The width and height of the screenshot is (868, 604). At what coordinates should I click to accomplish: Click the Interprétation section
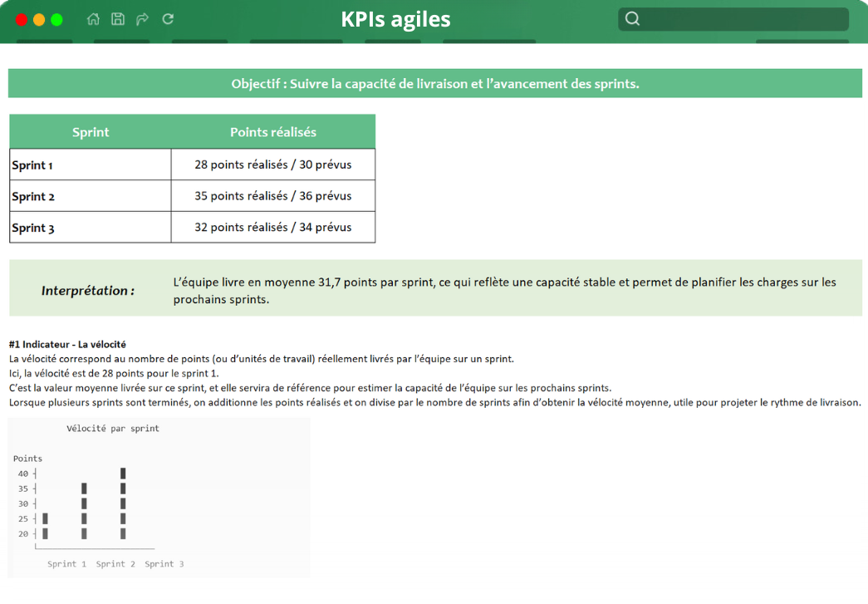(434, 288)
